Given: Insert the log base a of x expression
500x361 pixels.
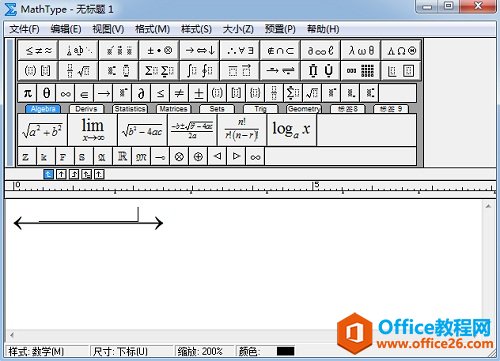Looking at the screenshot, I should tap(292, 130).
